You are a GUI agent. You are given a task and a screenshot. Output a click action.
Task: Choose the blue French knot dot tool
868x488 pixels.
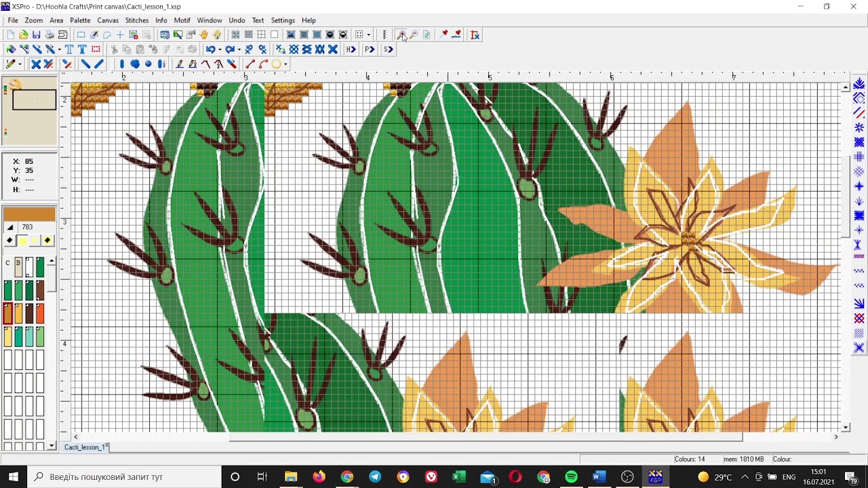[149, 64]
